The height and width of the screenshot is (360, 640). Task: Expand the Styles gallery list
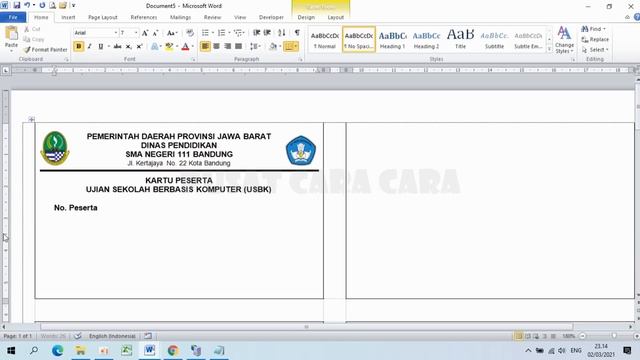click(549, 49)
